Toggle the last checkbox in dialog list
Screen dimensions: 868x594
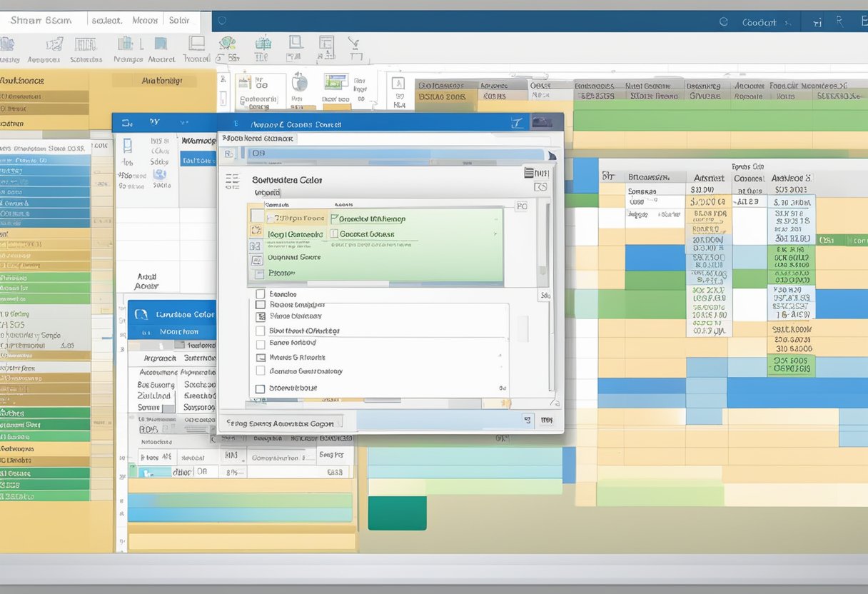(261, 389)
